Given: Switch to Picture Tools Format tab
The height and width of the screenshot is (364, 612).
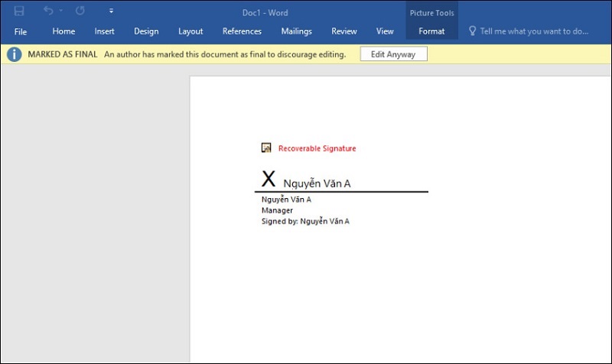Looking at the screenshot, I should click(x=431, y=31).
